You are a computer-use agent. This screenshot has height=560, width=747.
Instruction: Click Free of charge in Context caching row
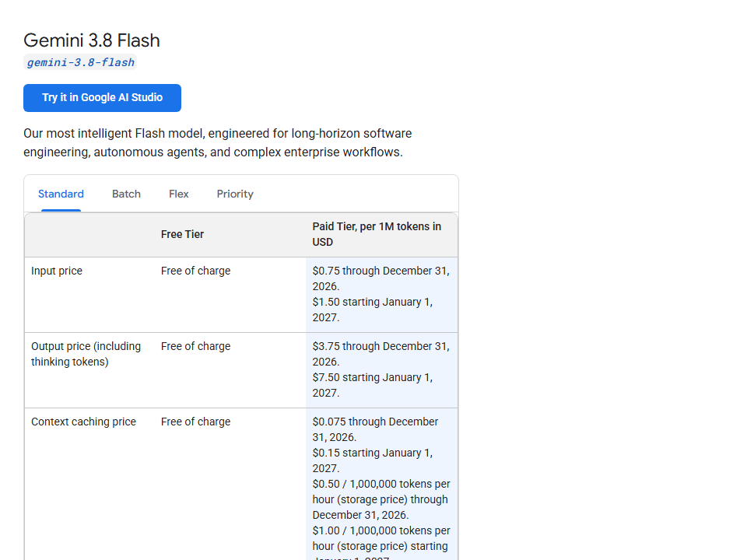[195, 422]
